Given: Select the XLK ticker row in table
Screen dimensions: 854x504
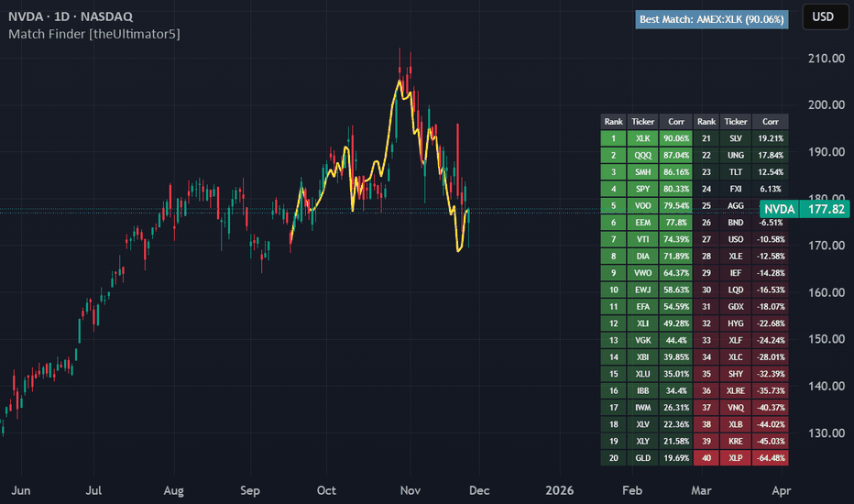Looking at the screenshot, I should click(642, 138).
